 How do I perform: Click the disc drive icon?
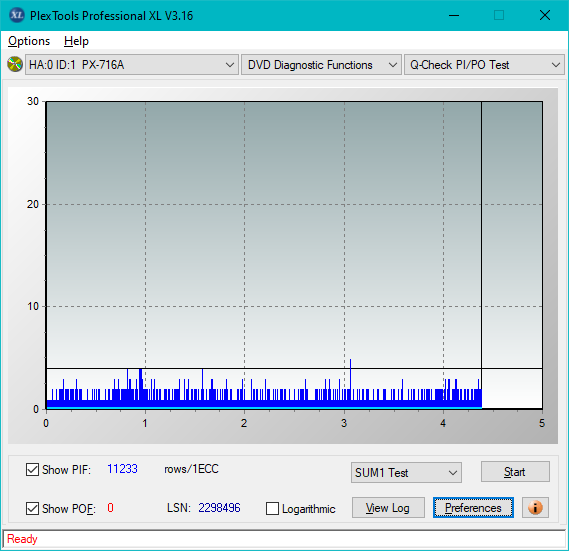[x=15, y=65]
